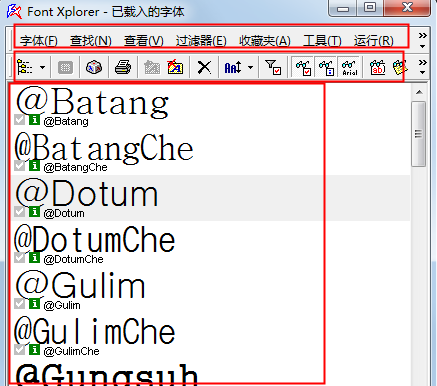Click the dice random font icon
This screenshot has height=386, width=437.
(94, 68)
